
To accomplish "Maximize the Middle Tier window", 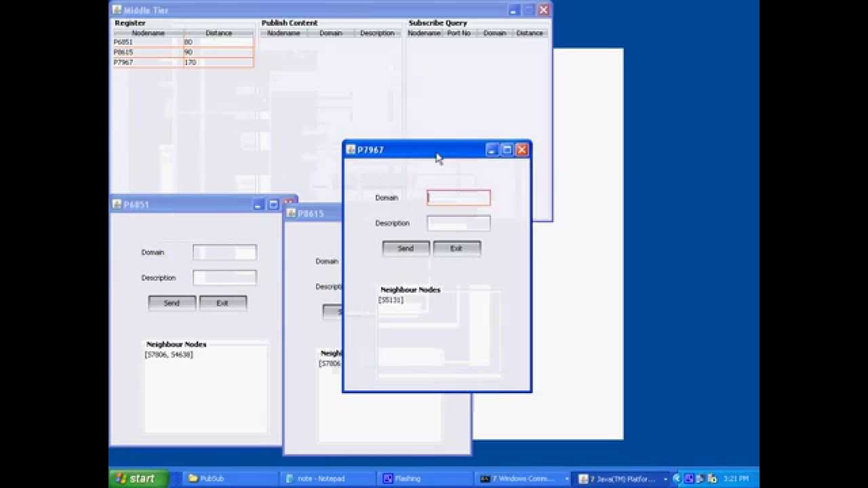I will coord(528,10).
